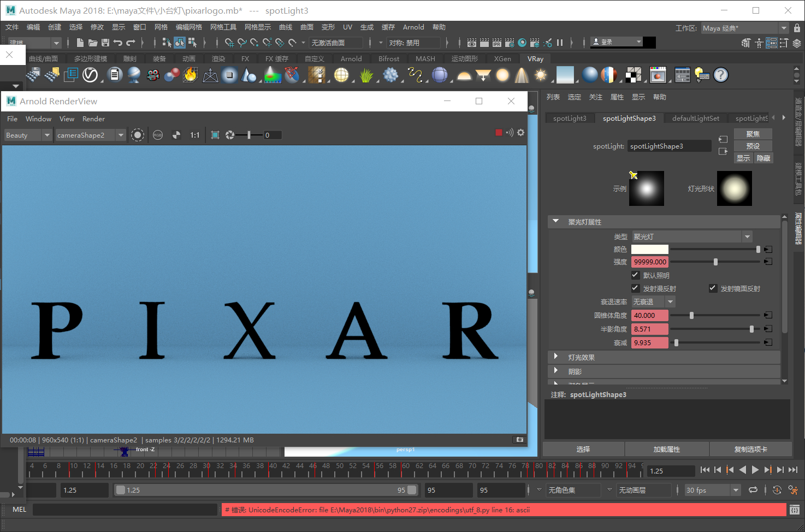Open the 衰退速率 dropdown

click(x=653, y=302)
